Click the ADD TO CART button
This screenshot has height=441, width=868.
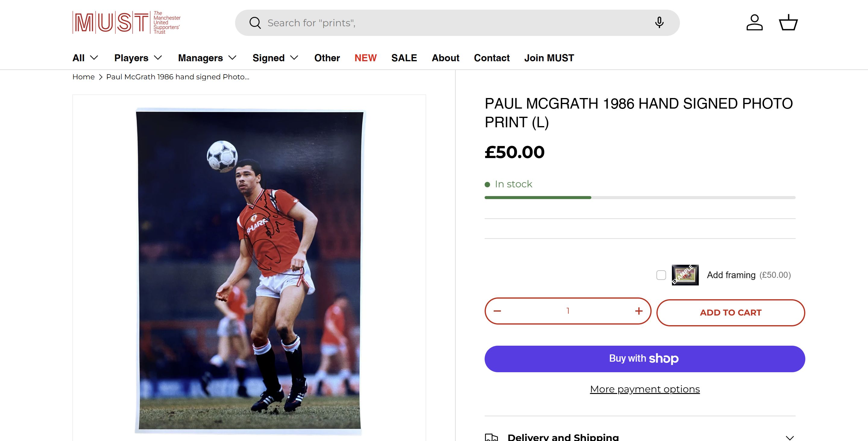tap(731, 313)
